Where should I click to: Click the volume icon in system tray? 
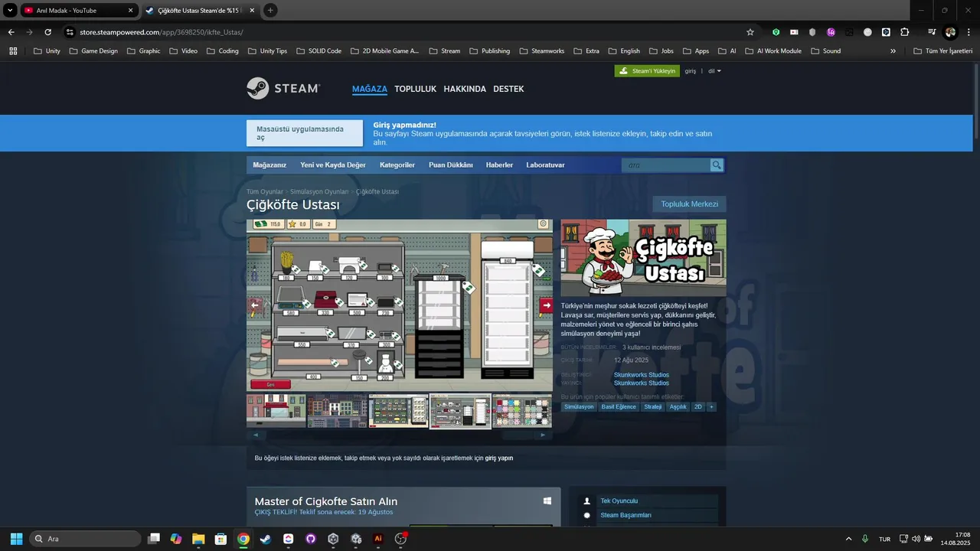coord(916,539)
